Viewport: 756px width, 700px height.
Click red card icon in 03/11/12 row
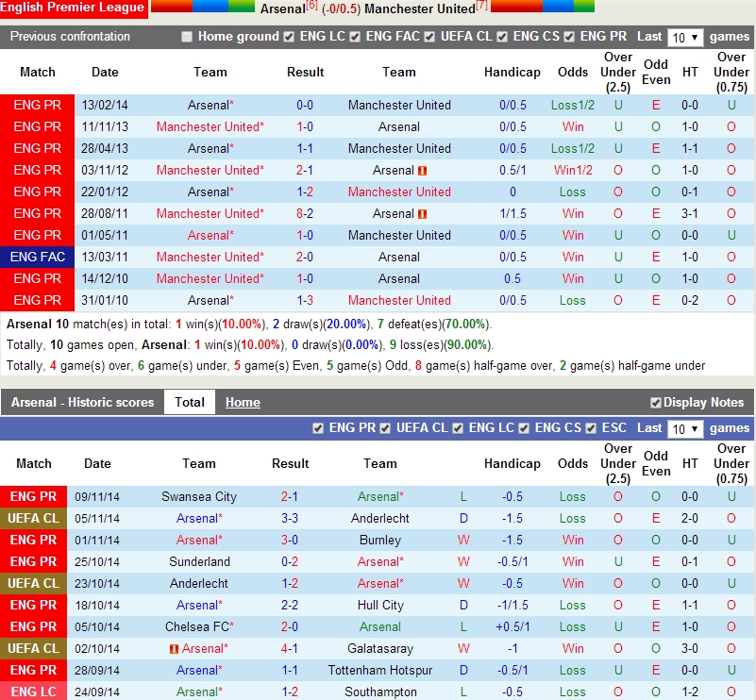(x=422, y=171)
